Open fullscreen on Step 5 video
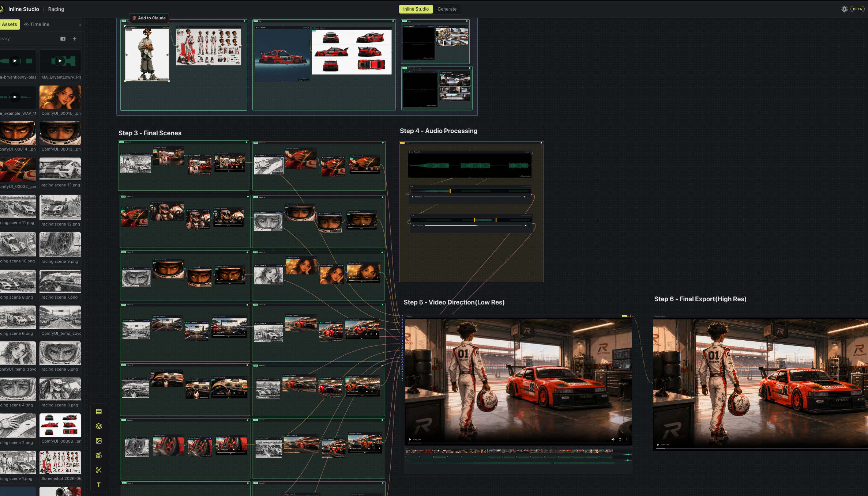868x496 pixels. point(620,439)
